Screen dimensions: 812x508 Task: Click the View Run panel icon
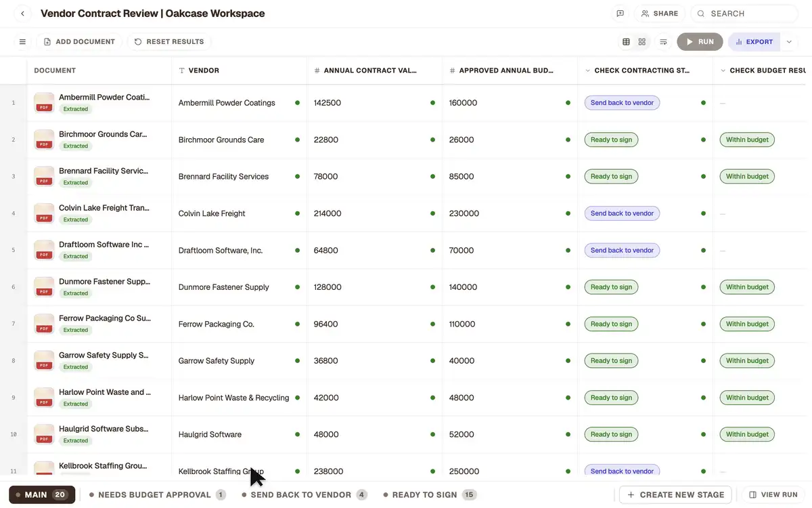(x=753, y=495)
